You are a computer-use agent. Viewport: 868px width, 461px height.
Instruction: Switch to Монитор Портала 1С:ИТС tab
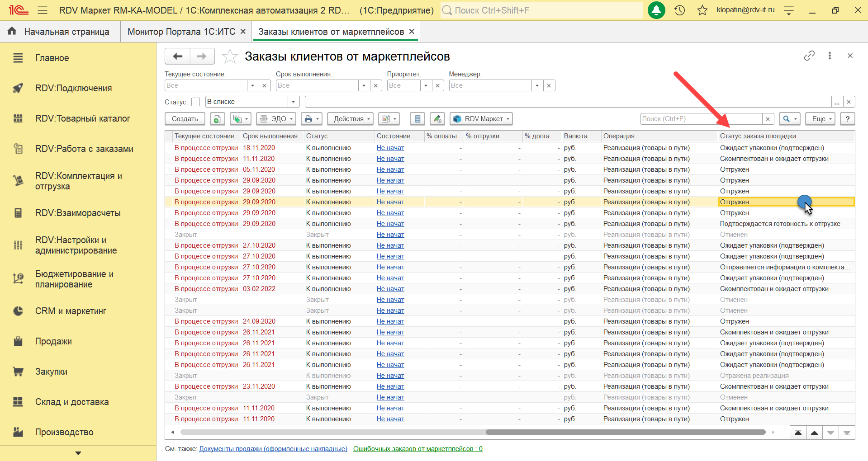(x=181, y=32)
